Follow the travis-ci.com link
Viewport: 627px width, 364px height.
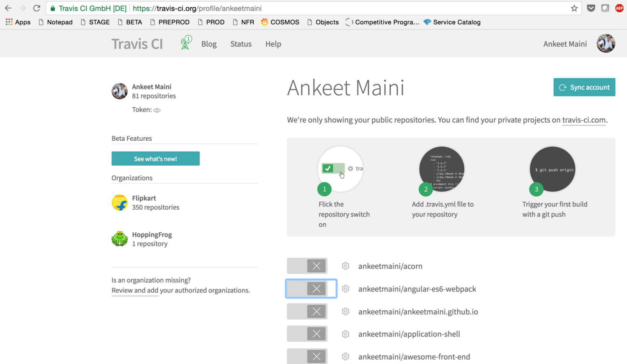584,120
